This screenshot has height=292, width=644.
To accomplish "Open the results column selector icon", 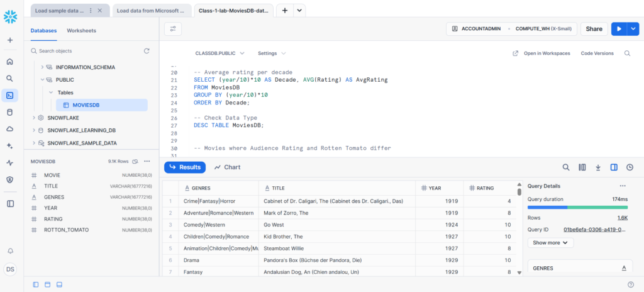I will (582, 167).
